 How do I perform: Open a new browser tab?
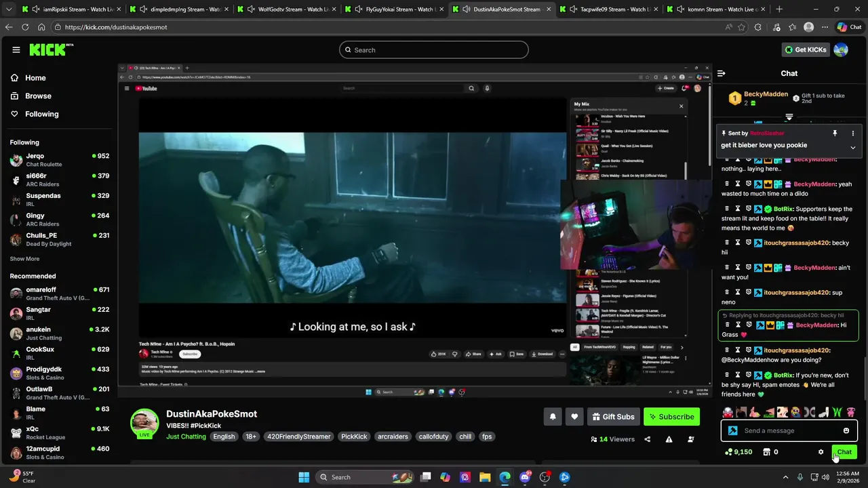tap(779, 9)
